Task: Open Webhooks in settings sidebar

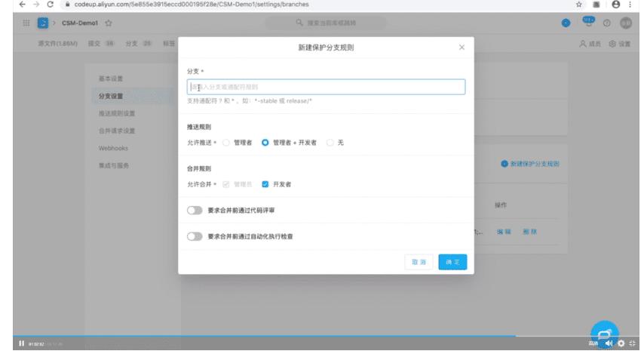Action: point(113,148)
